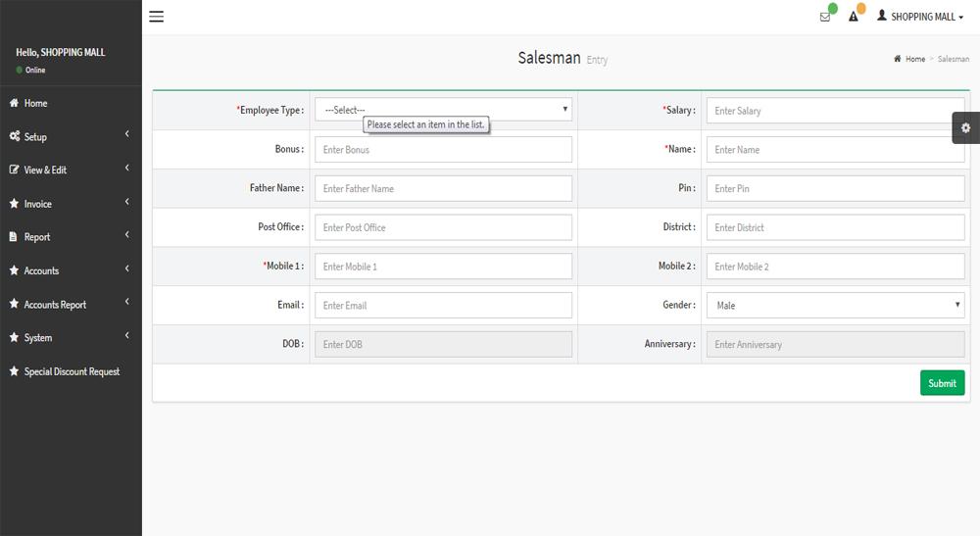Screen dimensions: 980x536
Task: Expand the System menu chevron
Action: tap(126, 335)
